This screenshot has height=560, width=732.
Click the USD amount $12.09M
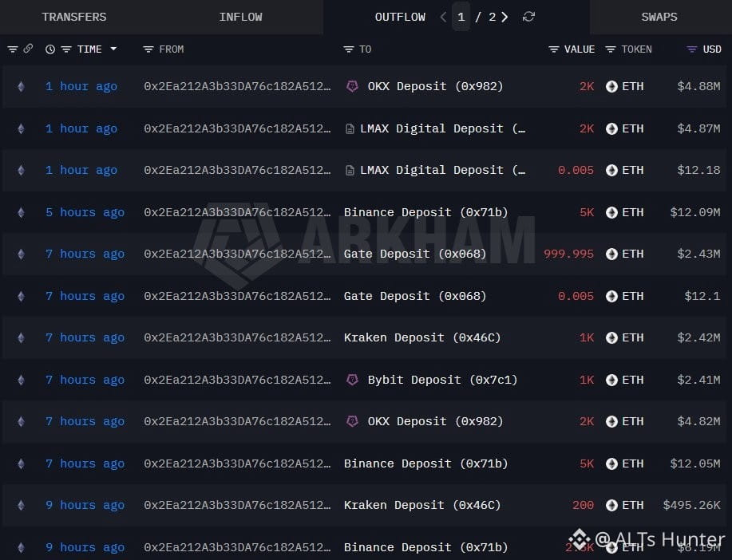(x=695, y=212)
